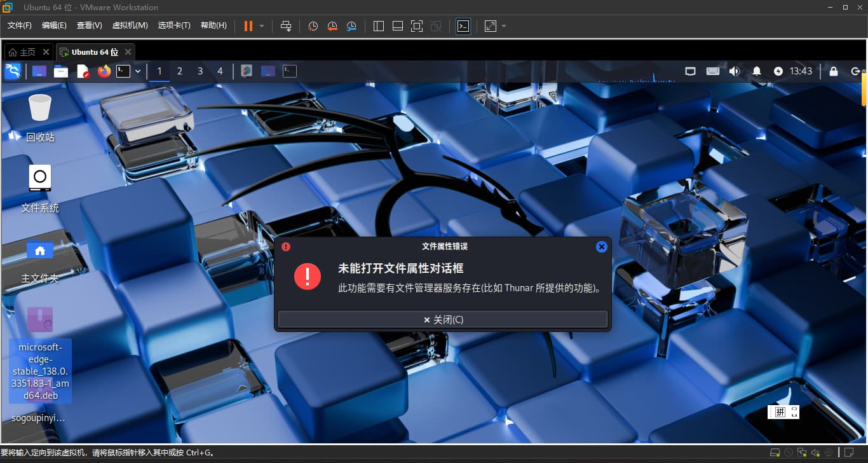The height and width of the screenshot is (463, 868).
Task: Open power manager lightning icon
Action: (x=778, y=71)
